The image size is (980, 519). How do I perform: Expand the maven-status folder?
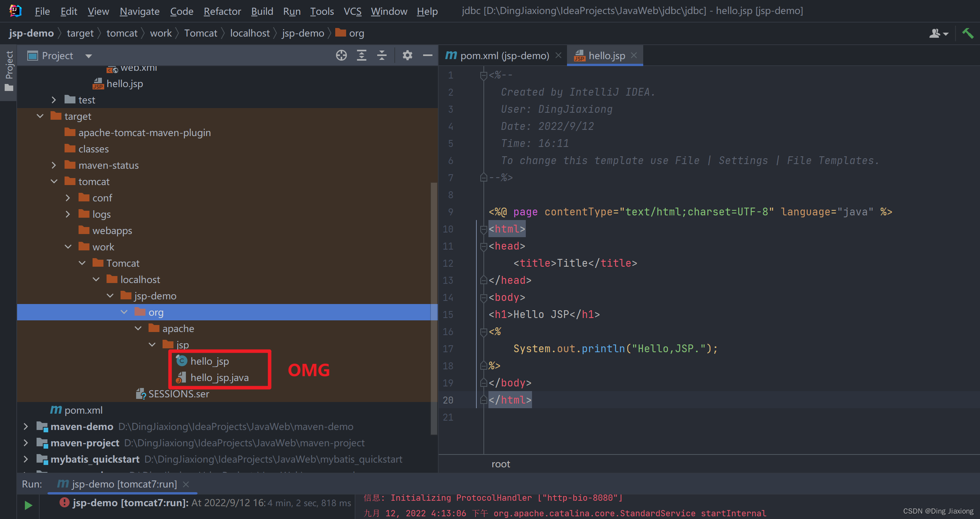pyautogui.click(x=54, y=165)
